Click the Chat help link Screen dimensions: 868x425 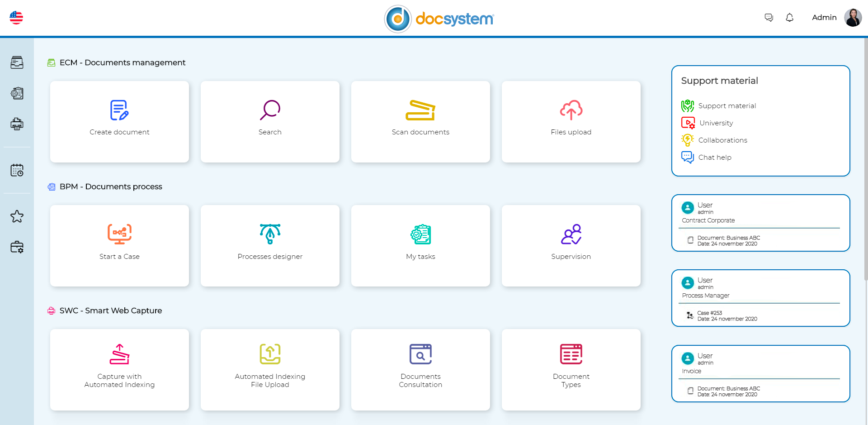pos(714,158)
